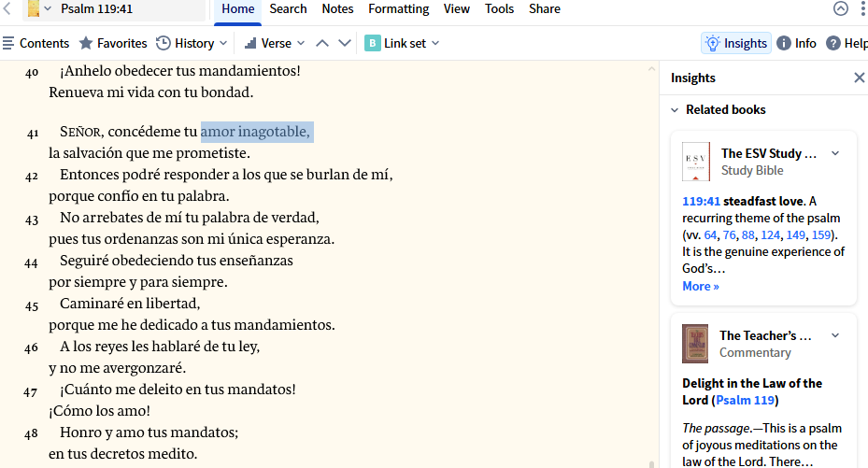Open the Notes tab
868x468 pixels.
(337, 8)
